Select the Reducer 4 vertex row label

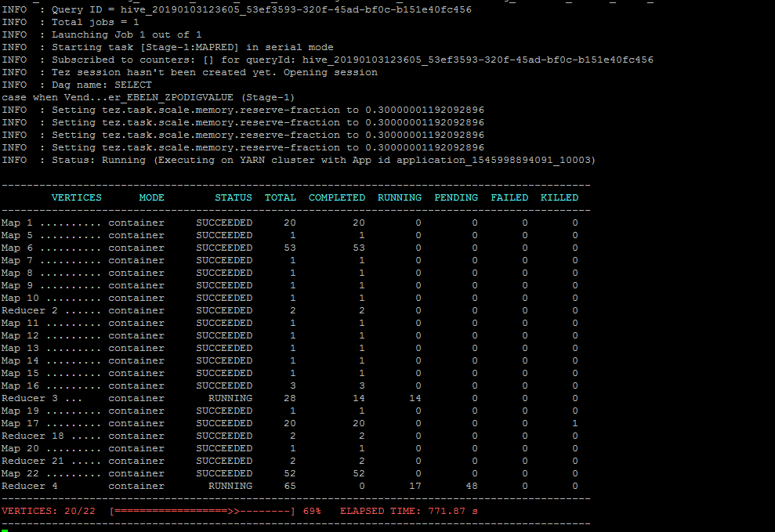(30, 486)
